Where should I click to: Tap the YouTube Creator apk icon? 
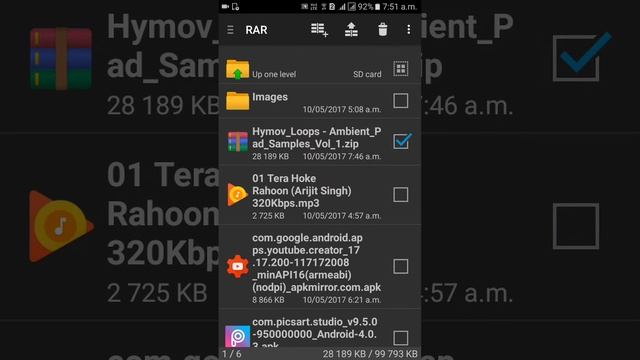point(238,266)
